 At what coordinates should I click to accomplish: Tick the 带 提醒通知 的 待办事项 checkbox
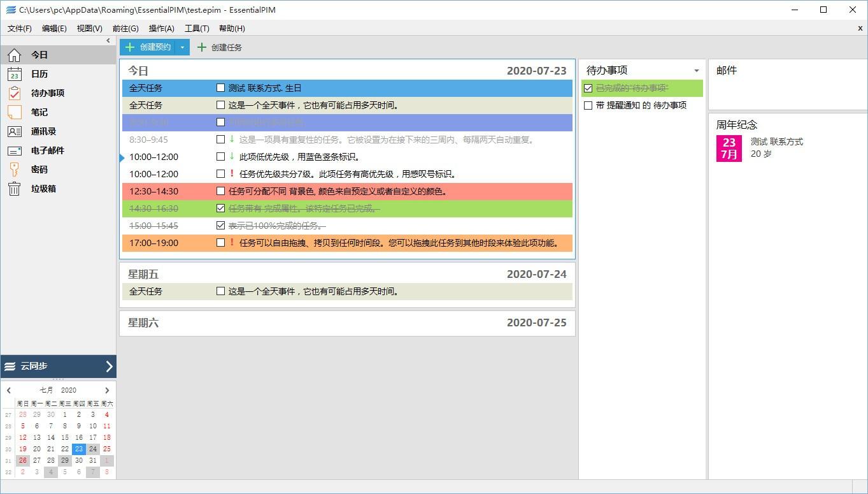(x=588, y=105)
